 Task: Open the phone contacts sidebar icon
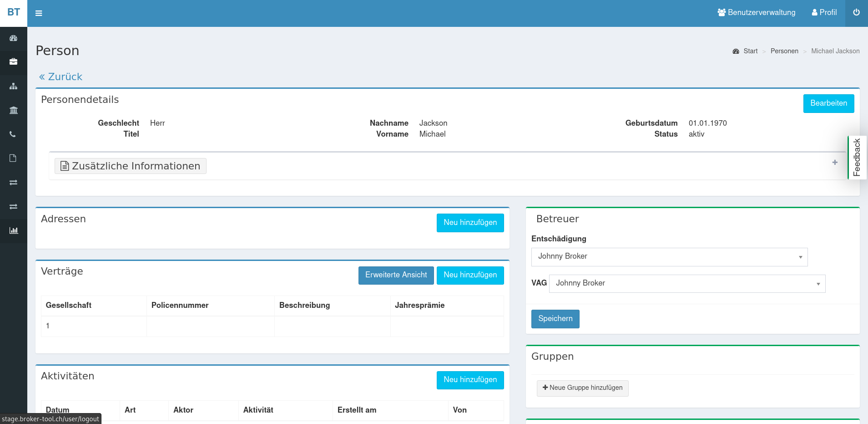click(13, 134)
